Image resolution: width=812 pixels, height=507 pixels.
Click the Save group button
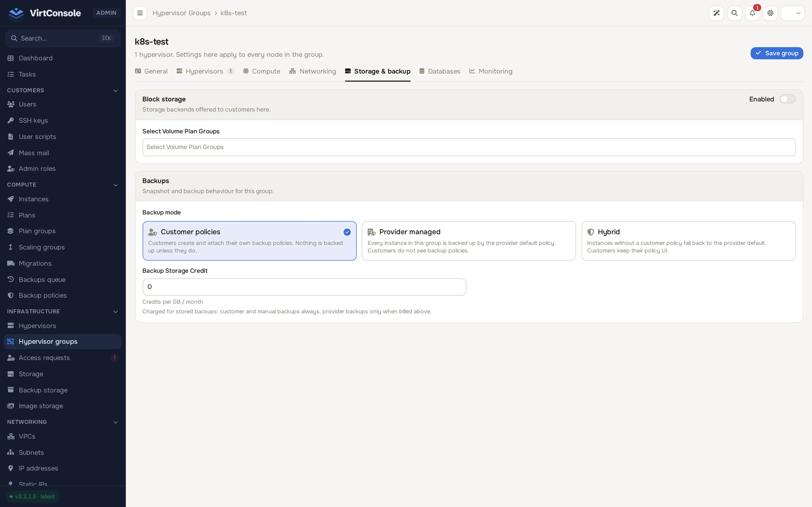776,53
